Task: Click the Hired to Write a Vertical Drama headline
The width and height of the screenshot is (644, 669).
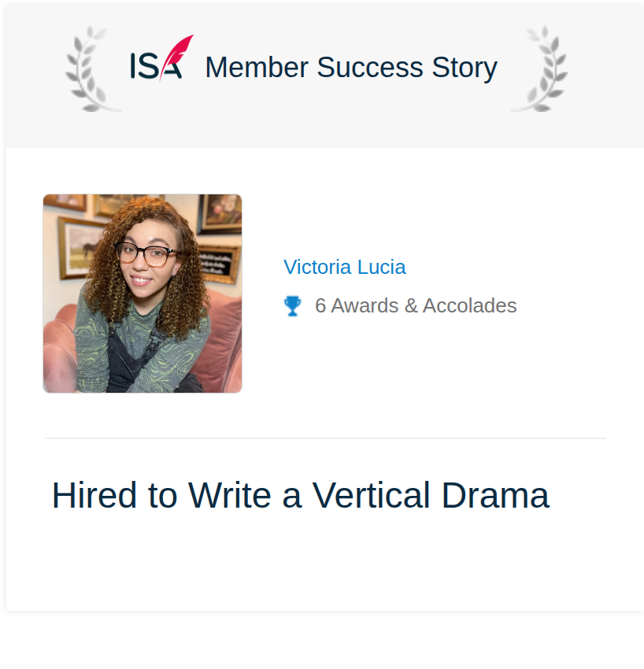Action: click(x=301, y=495)
